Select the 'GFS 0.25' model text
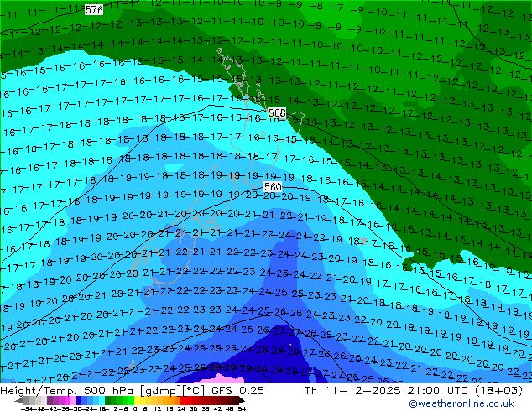This screenshot has width=532, height=411. (237, 391)
